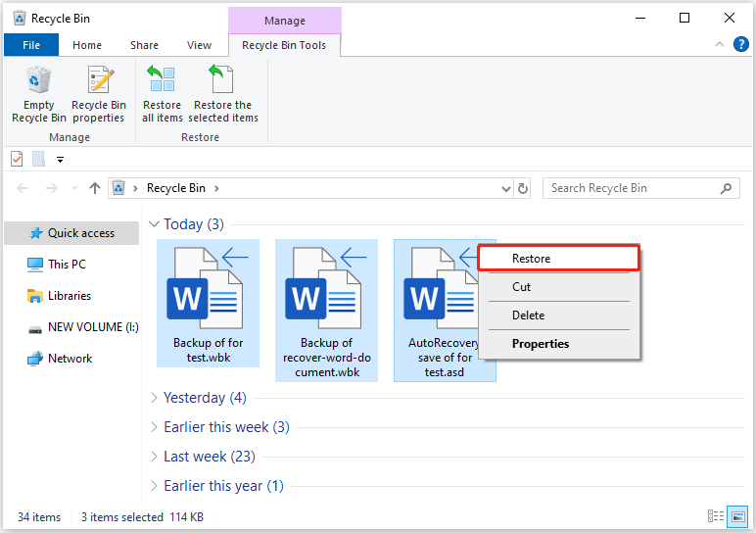Expand the Last week (23) group
The height and width of the screenshot is (533, 756).
(154, 457)
